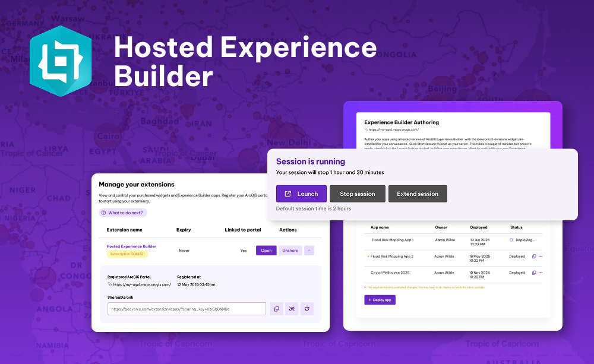The image size is (594, 364).
Task: Click the 'App name' column header
Action: click(x=380, y=227)
